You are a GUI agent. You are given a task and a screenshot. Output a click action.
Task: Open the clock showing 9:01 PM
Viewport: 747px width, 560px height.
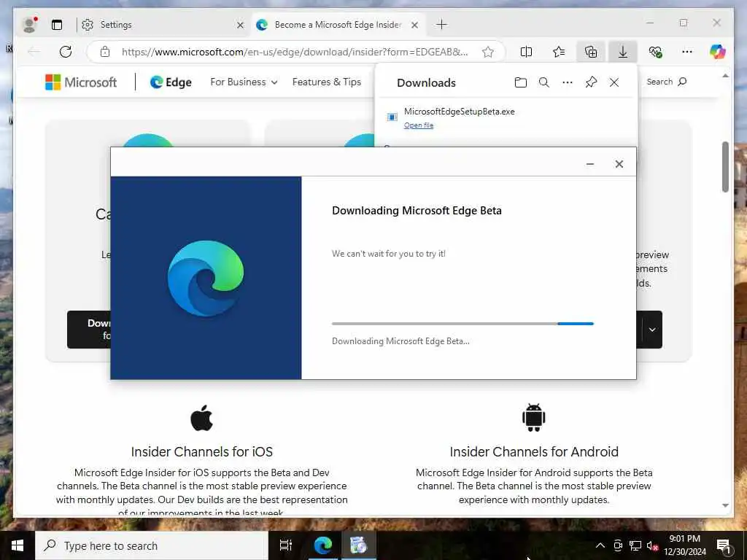[685, 545]
